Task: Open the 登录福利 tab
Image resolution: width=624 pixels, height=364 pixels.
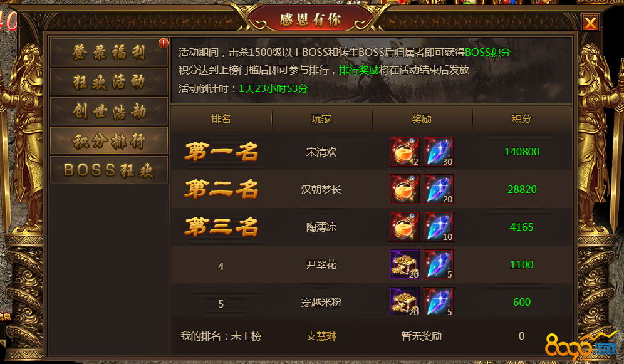Action: point(109,52)
